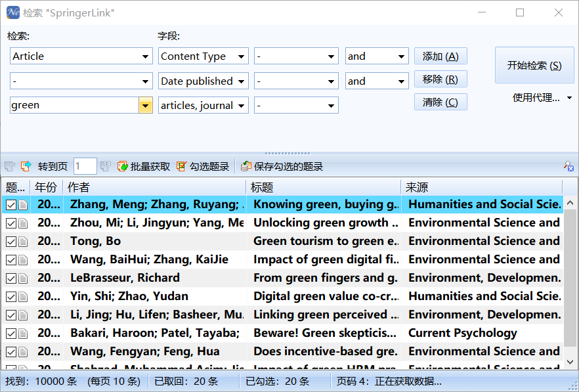Click the 'Current Psychology' source cell
The width and height of the screenshot is (579, 392).
click(x=462, y=334)
